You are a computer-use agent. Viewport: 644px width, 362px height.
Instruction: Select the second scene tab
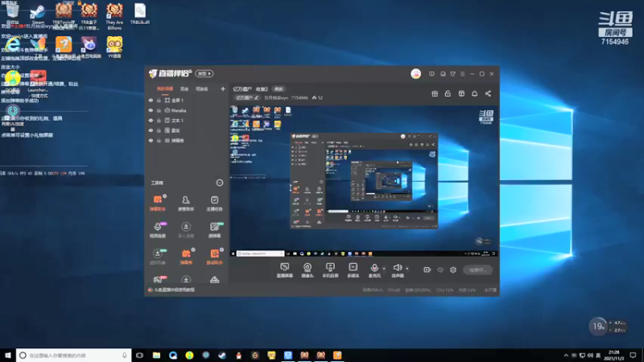coord(184,89)
